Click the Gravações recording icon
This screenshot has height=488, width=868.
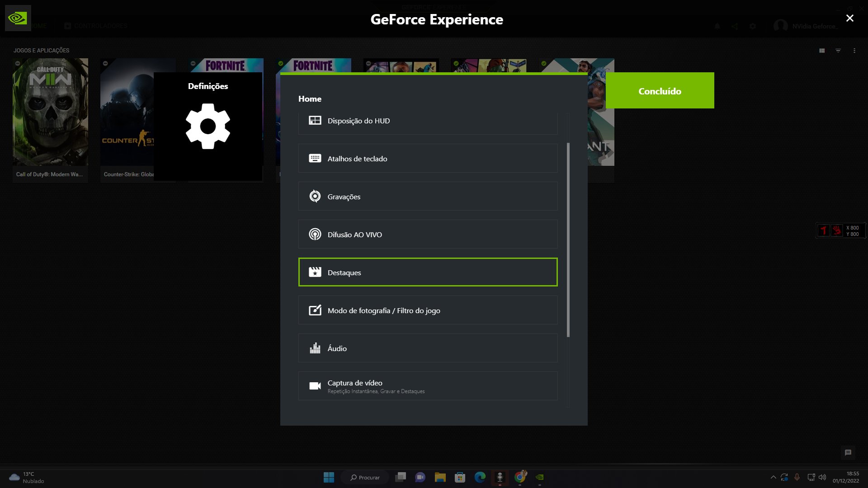(x=315, y=197)
